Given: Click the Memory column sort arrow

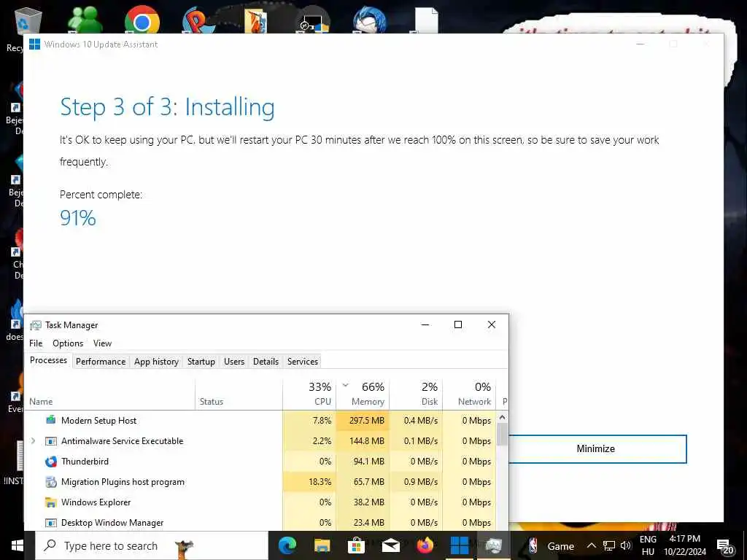Looking at the screenshot, I should click(346, 385).
